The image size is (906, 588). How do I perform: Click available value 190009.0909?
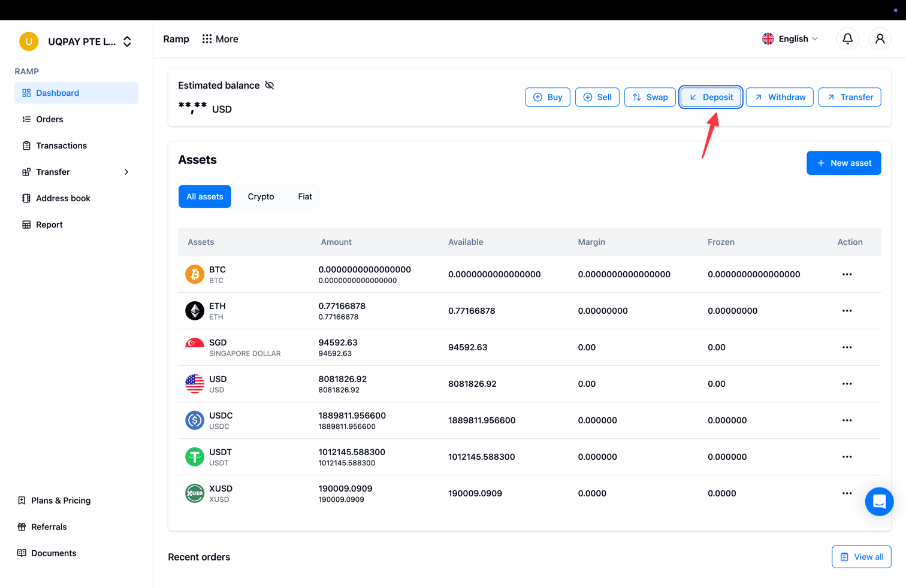click(x=475, y=493)
